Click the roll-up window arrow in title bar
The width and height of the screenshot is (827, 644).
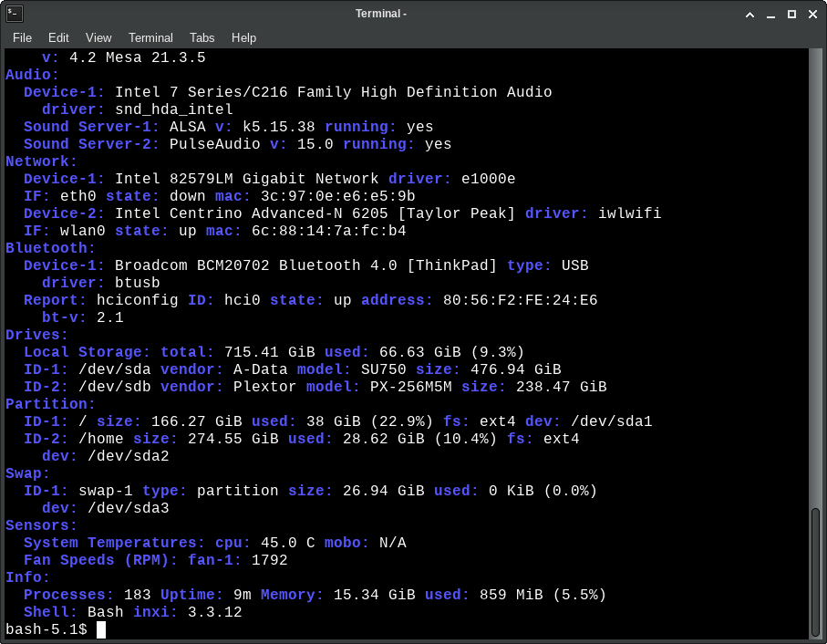(749, 14)
